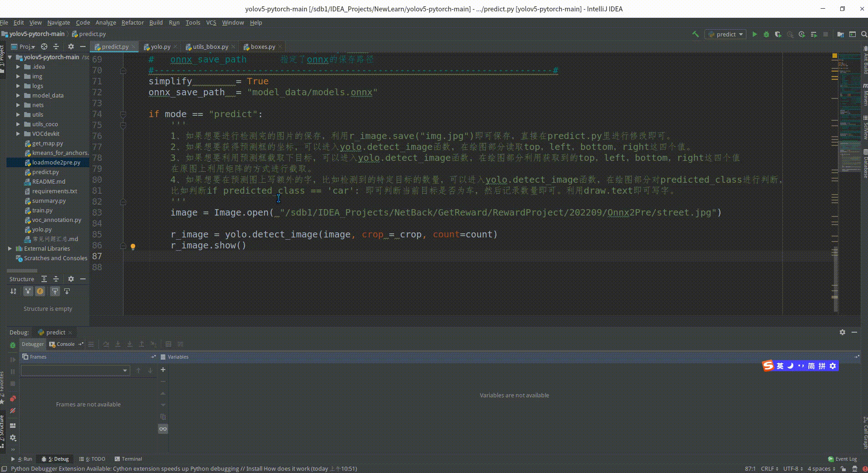Toggle autoscroll to source in Structure panel

55,291
